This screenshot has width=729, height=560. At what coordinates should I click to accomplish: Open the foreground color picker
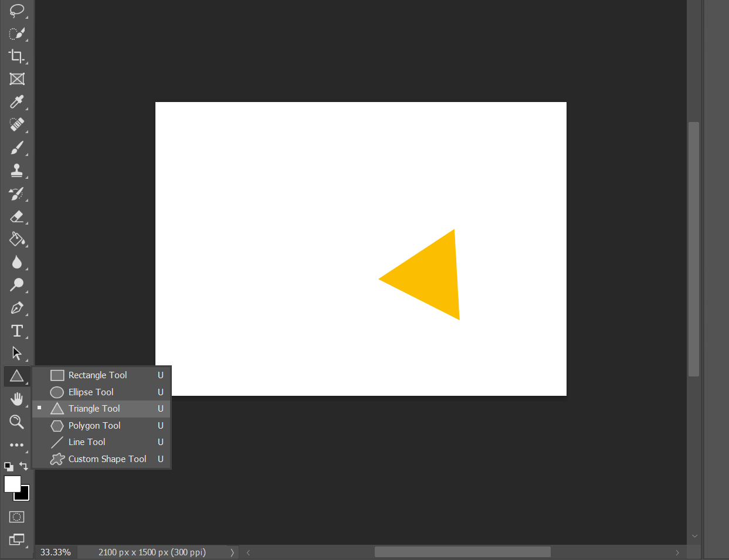coord(12,483)
